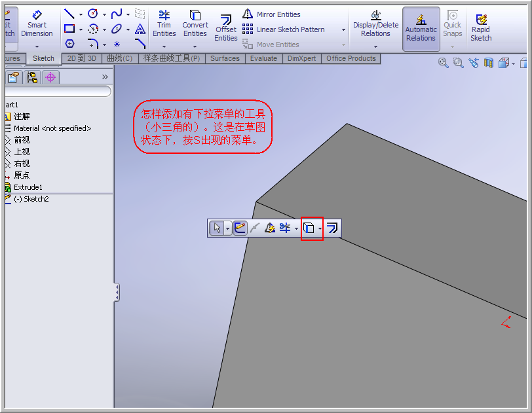
Task: Click the feature tree filter field
Action: [58, 92]
